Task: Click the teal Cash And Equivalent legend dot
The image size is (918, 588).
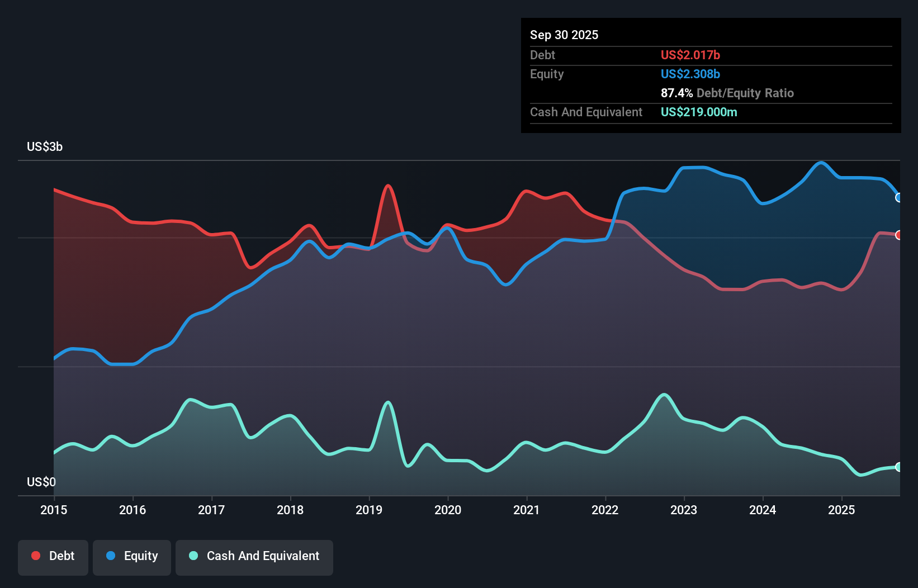Action: tap(193, 556)
